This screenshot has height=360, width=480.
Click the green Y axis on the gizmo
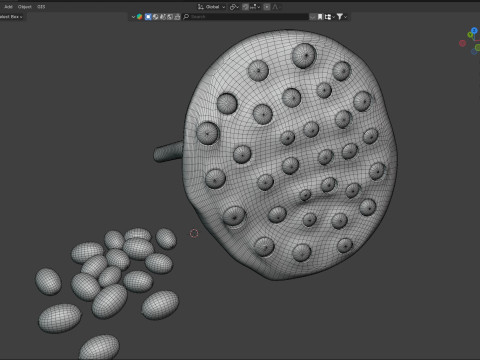pos(470,35)
